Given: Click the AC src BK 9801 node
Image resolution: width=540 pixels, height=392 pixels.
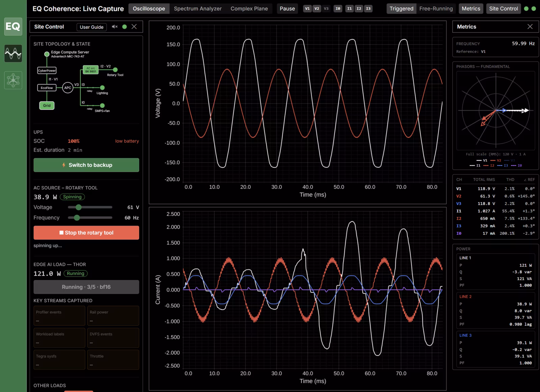Looking at the screenshot, I should pyautogui.click(x=91, y=70).
